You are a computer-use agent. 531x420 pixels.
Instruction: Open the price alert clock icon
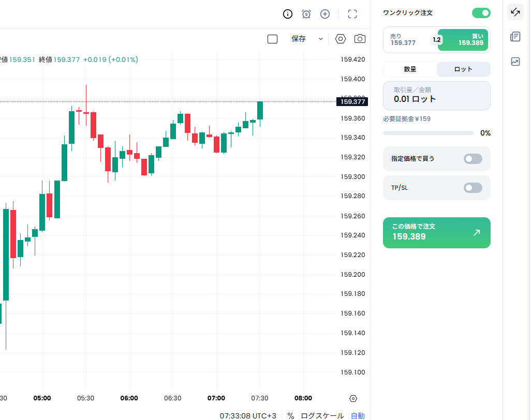tap(306, 14)
